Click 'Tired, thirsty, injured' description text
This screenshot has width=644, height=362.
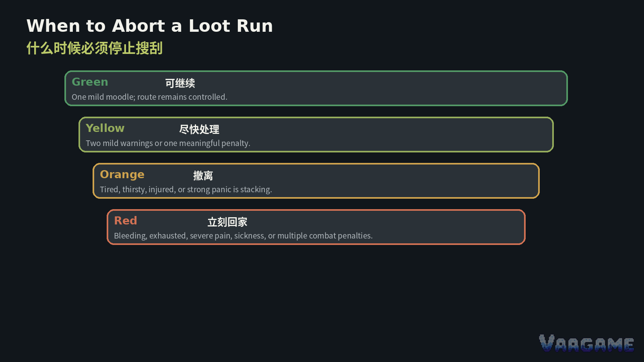coord(186,189)
